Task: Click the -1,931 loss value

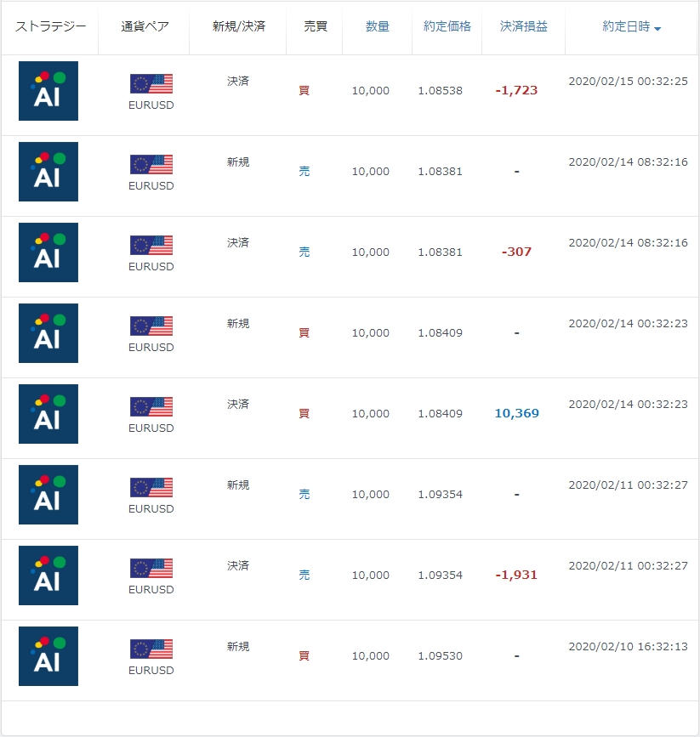Action: point(516,575)
